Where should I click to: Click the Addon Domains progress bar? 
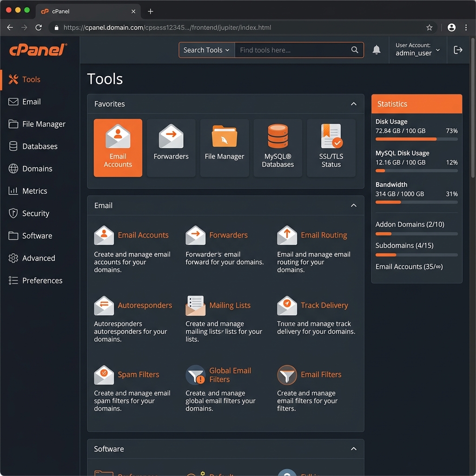pos(416,234)
